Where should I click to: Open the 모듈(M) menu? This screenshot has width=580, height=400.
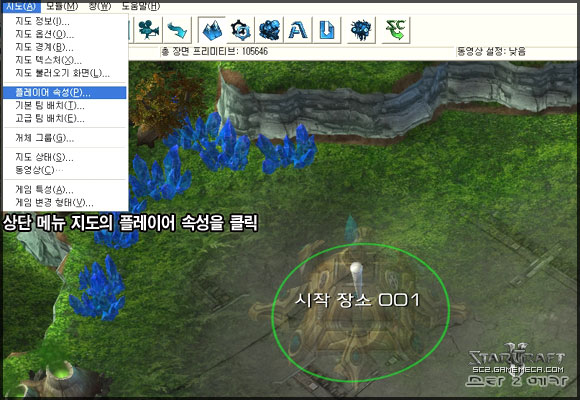point(62,6)
